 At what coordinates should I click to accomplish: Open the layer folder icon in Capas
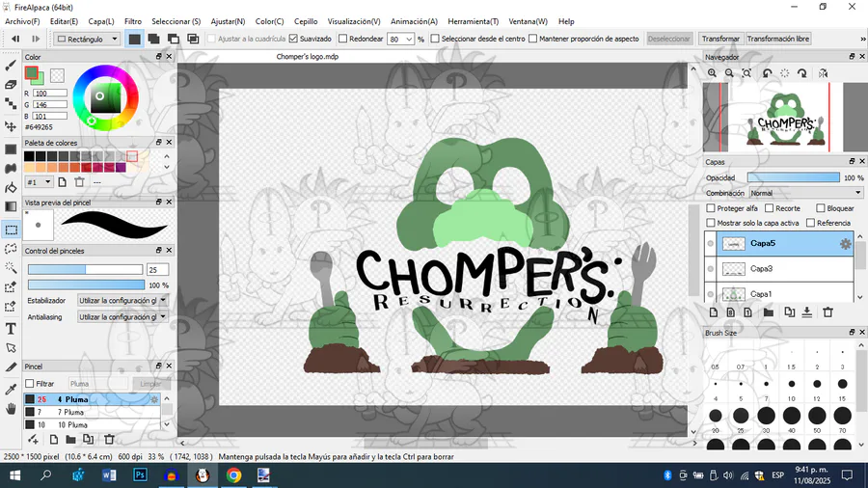click(769, 312)
